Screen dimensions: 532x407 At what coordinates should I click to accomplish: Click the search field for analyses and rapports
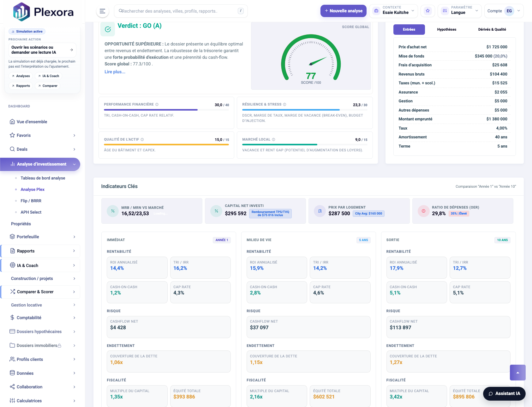[181, 11]
